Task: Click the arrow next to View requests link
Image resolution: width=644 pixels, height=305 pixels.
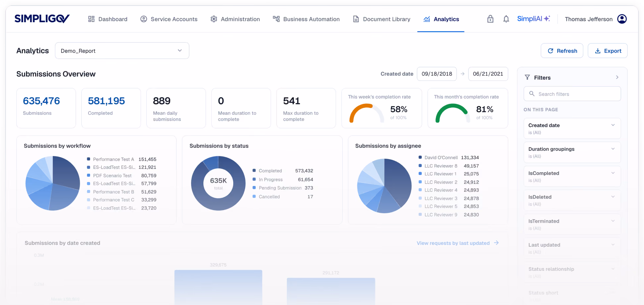Action: [x=496, y=243]
